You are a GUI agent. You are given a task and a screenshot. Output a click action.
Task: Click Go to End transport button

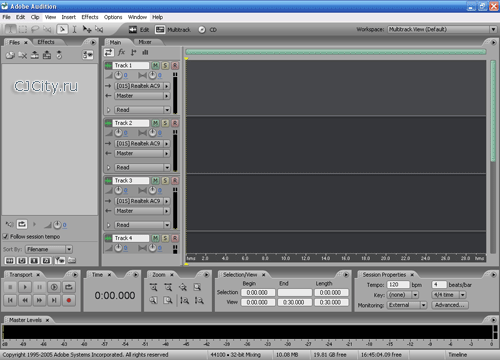coord(54,300)
